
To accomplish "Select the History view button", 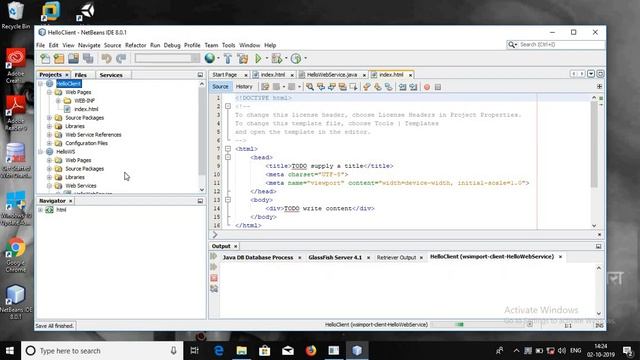I will click(244, 87).
